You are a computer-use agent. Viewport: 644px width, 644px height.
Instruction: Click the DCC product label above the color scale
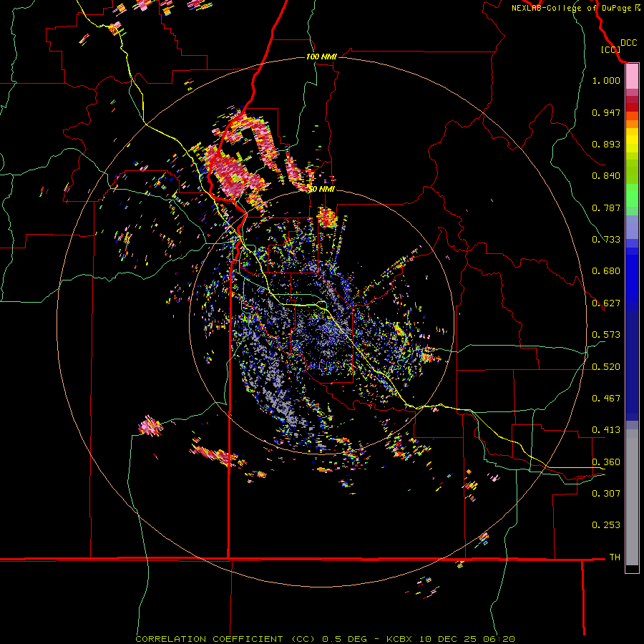(629, 43)
